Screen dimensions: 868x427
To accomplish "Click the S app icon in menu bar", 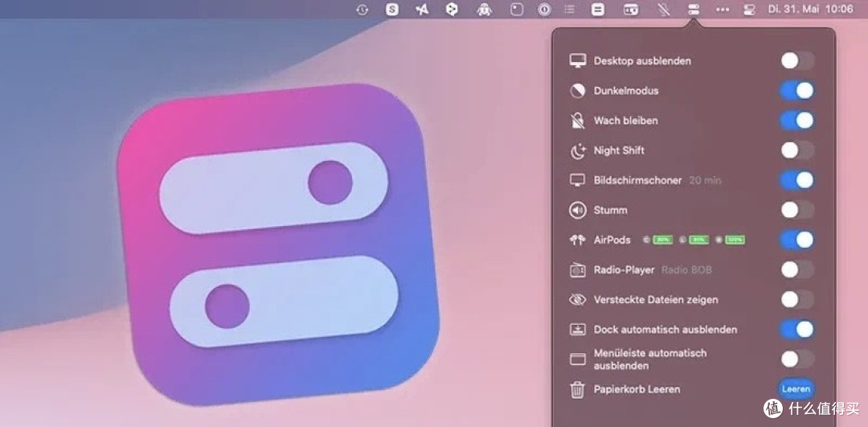I will point(392,10).
